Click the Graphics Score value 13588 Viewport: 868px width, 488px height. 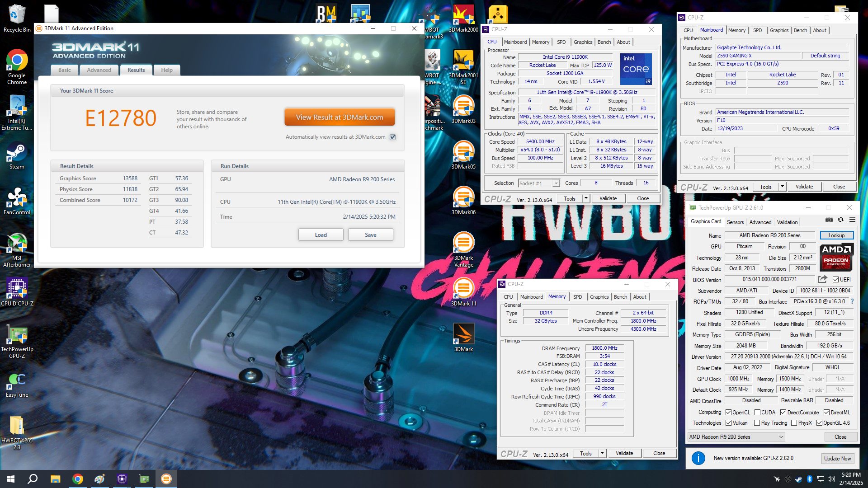[x=130, y=178]
